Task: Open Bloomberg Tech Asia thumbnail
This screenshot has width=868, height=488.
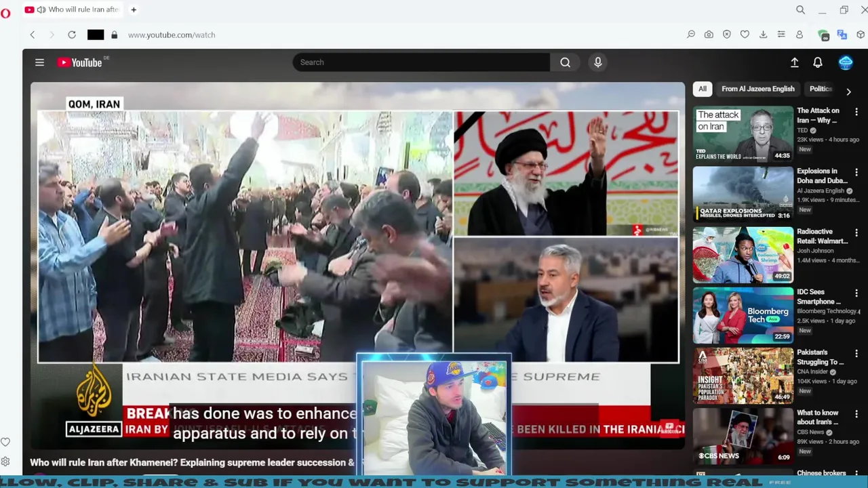Action: click(743, 315)
